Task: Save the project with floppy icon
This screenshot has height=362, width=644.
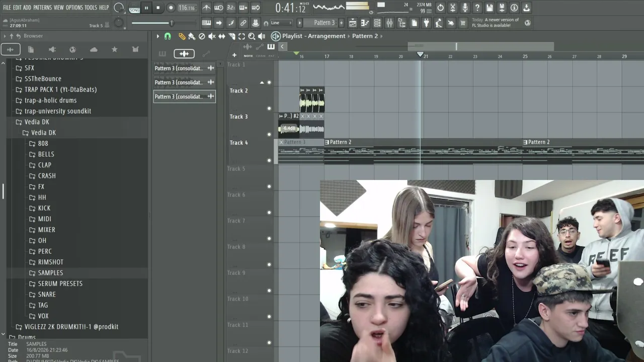Action: tap(490, 8)
